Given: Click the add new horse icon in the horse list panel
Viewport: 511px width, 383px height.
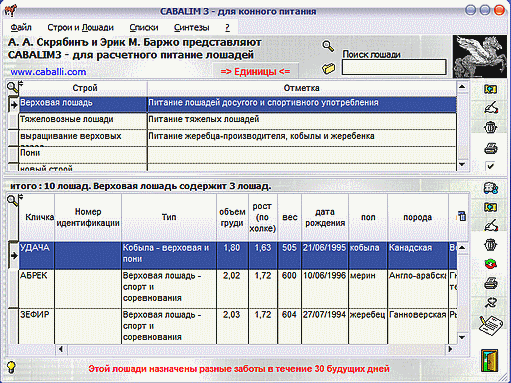Looking at the screenshot, I should click(490, 207).
